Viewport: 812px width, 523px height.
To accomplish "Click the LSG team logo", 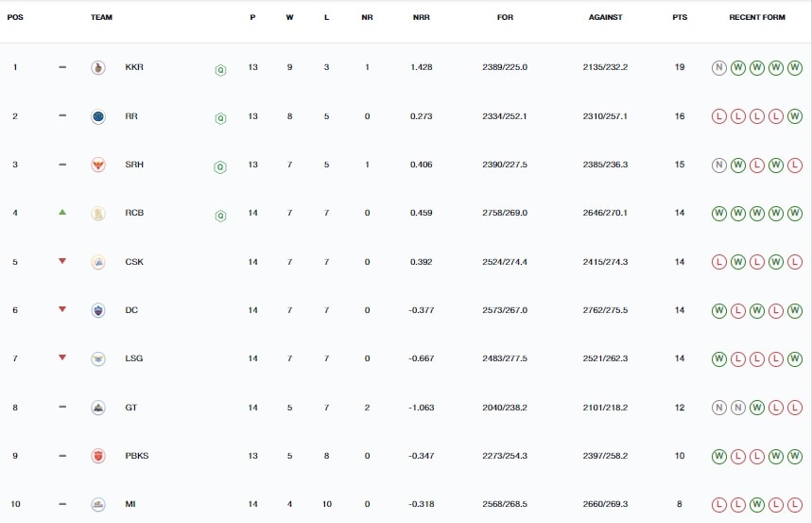I will pos(98,358).
